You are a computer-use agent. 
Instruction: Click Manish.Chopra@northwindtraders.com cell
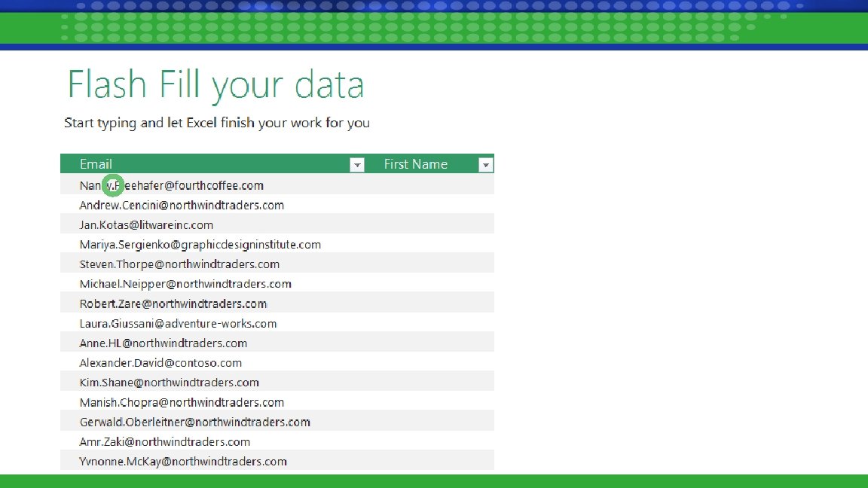(x=213, y=401)
